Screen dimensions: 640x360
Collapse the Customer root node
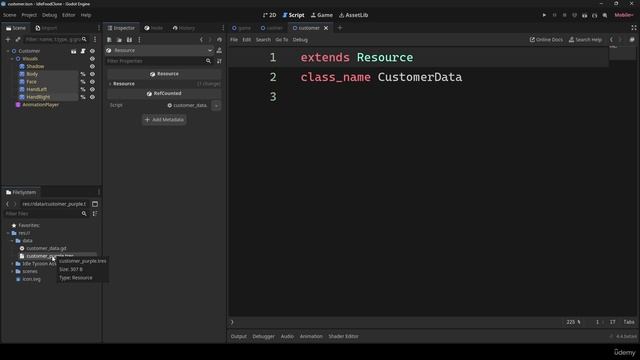point(8,51)
